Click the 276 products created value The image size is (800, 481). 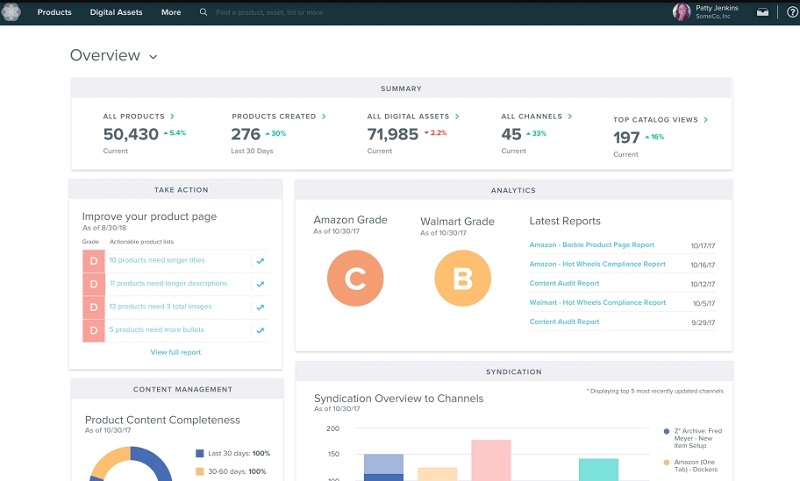(x=245, y=134)
